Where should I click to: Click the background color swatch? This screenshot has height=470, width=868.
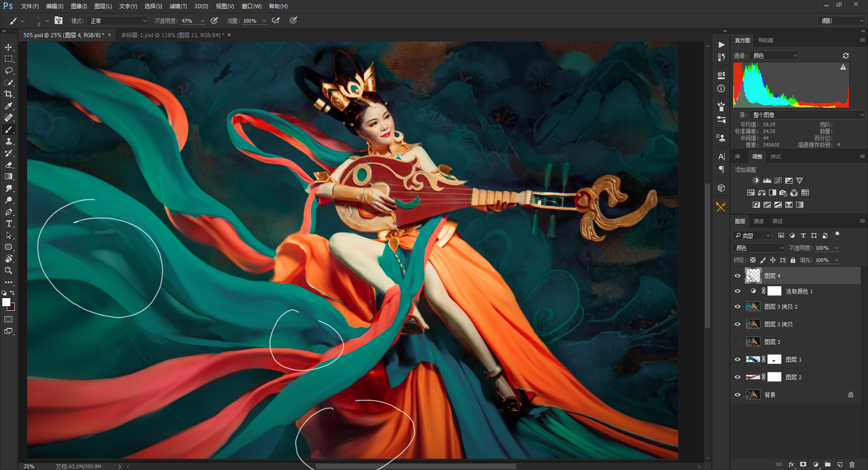(12, 308)
